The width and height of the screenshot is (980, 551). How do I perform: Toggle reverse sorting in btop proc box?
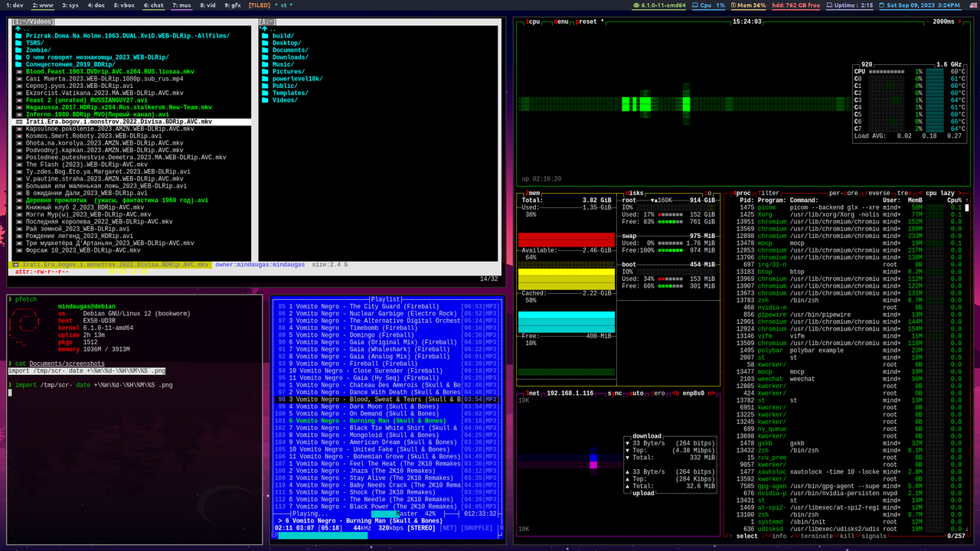pyautogui.click(x=878, y=193)
